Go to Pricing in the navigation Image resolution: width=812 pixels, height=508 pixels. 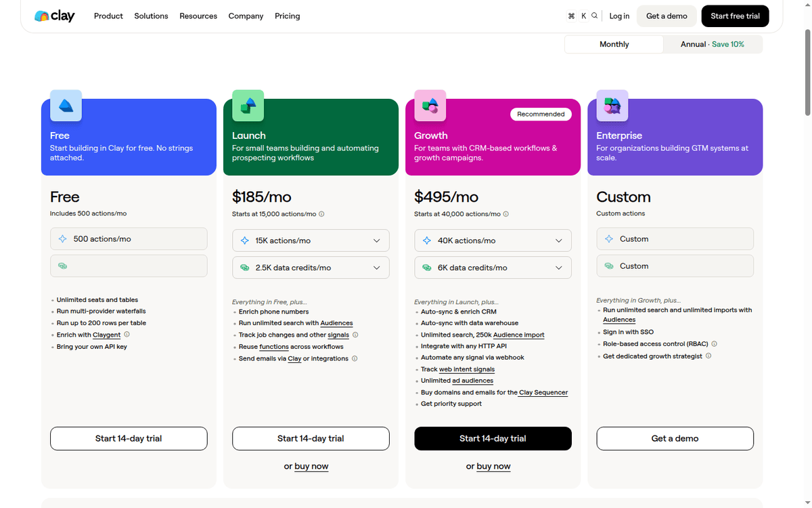click(x=288, y=16)
